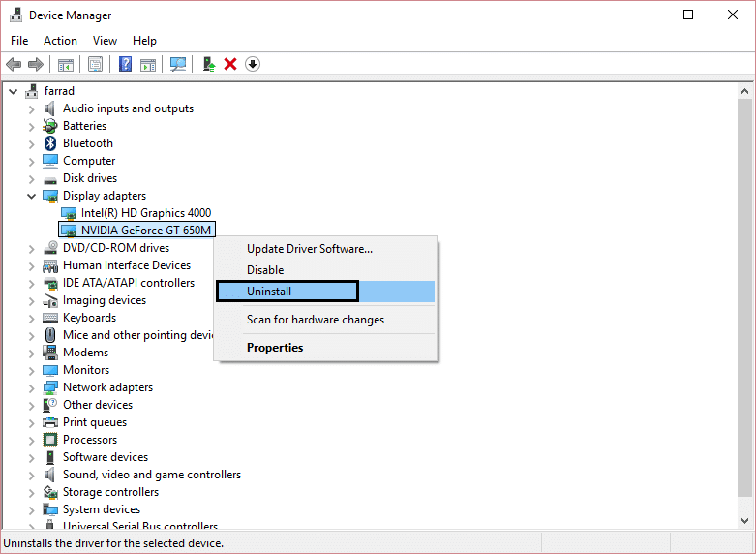This screenshot has width=756, height=554.
Task: Click the Audio inputs and outputs speaker icon
Action: point(50,108)
